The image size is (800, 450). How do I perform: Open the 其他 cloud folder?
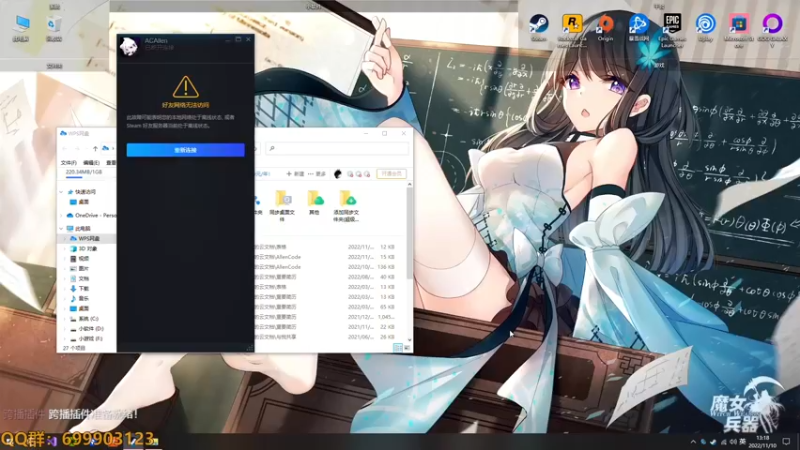[315, 203]
